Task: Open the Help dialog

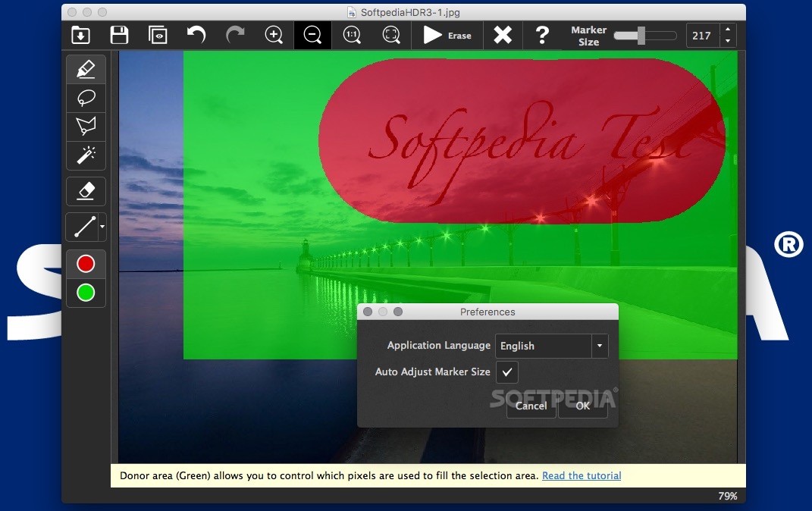Action: tap(541, 35)
